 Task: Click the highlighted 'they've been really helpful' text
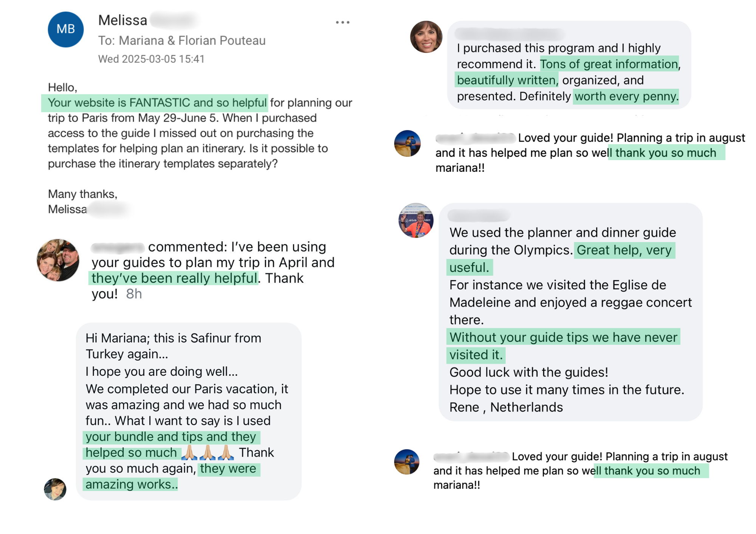[x=174, y=278]
